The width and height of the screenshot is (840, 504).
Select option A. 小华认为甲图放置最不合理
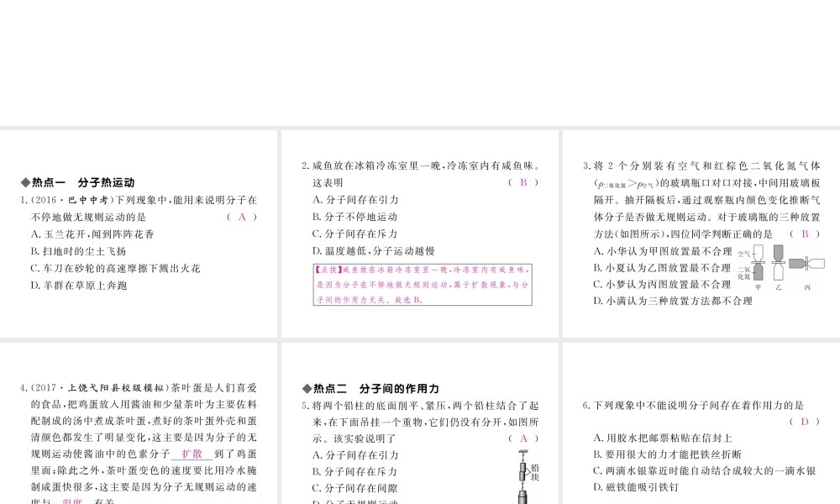tap(662, 251)
